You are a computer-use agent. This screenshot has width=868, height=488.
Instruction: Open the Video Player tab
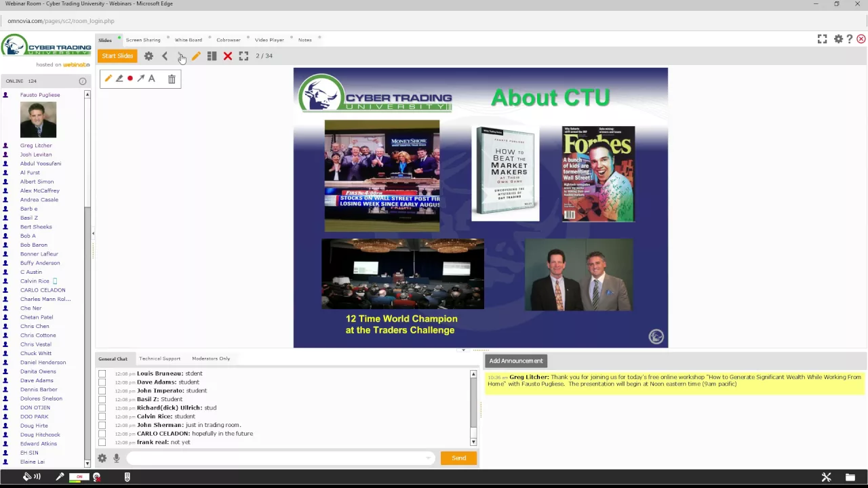point(269,40)
